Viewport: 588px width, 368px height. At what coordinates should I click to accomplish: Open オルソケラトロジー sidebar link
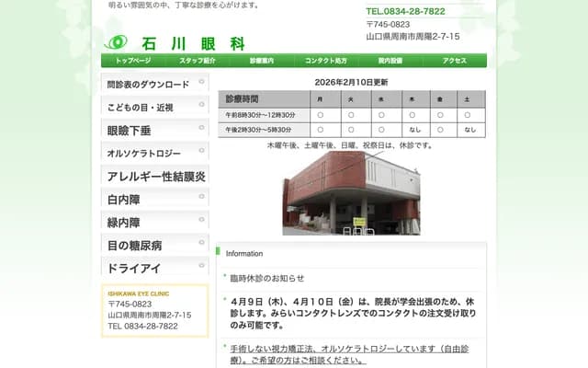(155, 153)
